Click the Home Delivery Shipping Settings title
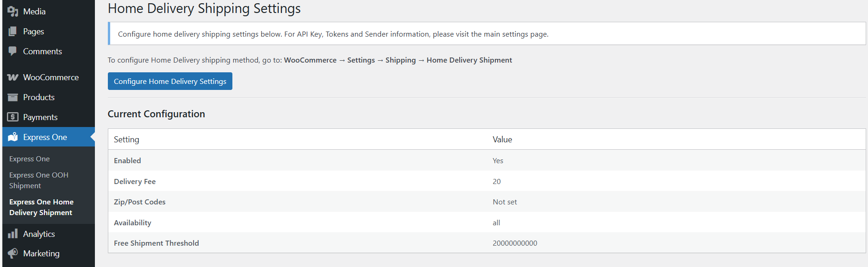 click(x=204, y=8)
